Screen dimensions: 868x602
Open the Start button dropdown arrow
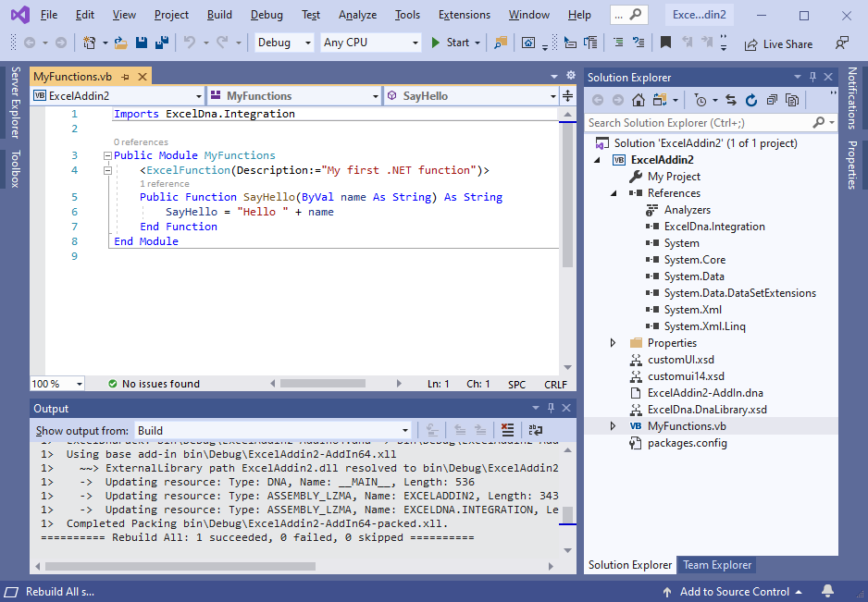[477, 43]
